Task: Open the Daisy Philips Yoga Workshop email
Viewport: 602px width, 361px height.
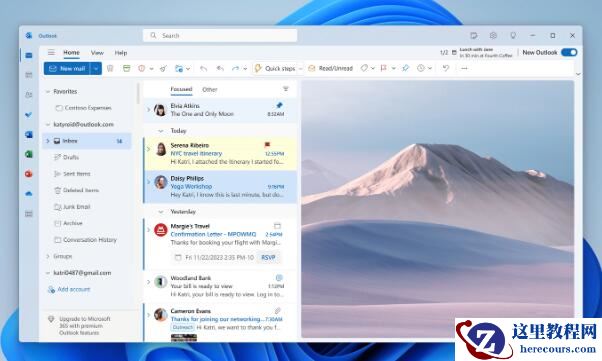Action: pos(220,187)
